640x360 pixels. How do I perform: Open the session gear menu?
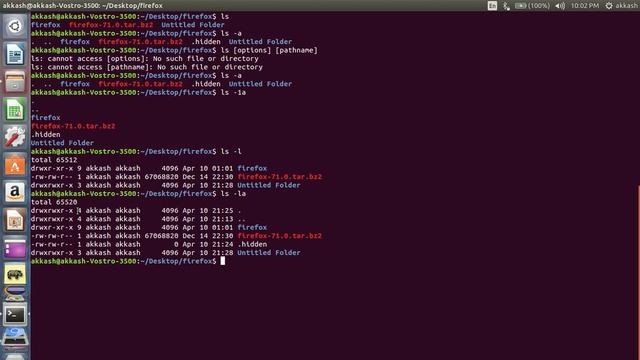click(609, 6)
